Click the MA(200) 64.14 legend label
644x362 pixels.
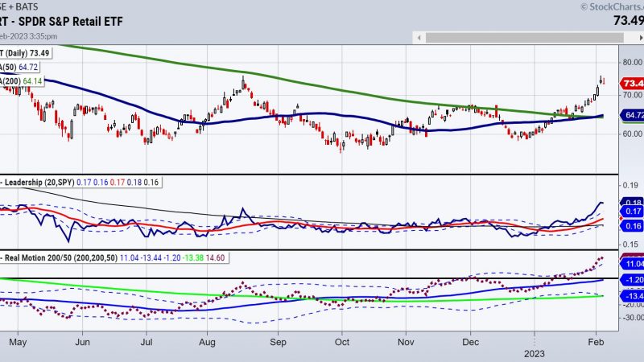(23, 82)
